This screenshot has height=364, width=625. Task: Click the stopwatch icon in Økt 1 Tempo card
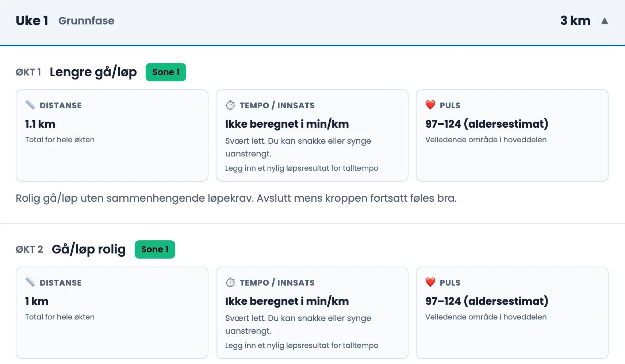coord(230,105)
